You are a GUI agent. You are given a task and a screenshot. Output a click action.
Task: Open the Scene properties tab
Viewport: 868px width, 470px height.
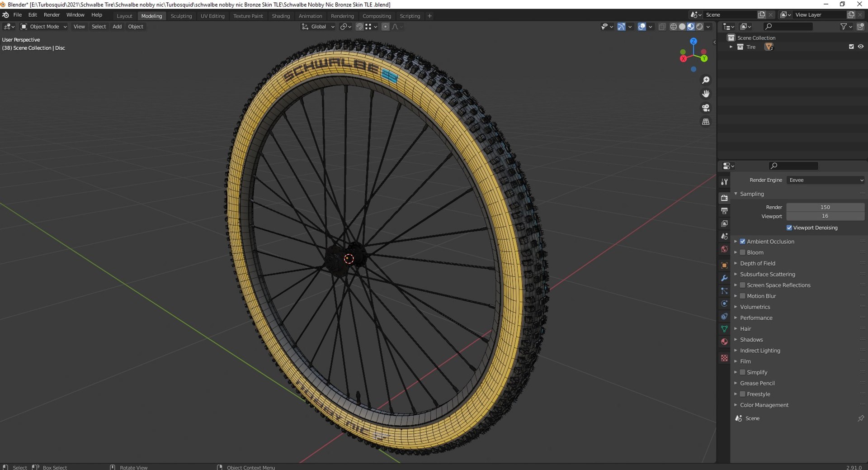[724, 236]
